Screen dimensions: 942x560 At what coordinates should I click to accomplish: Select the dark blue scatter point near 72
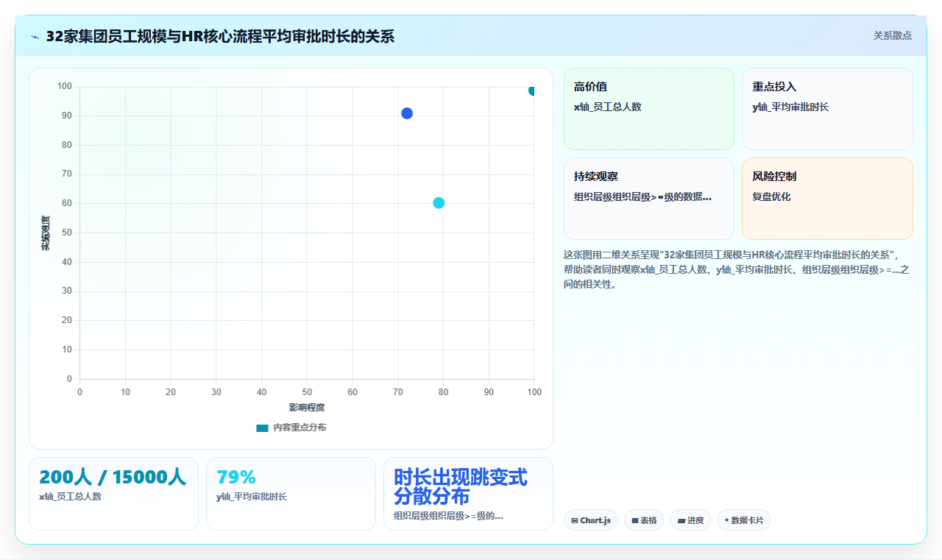click(407, 113)
